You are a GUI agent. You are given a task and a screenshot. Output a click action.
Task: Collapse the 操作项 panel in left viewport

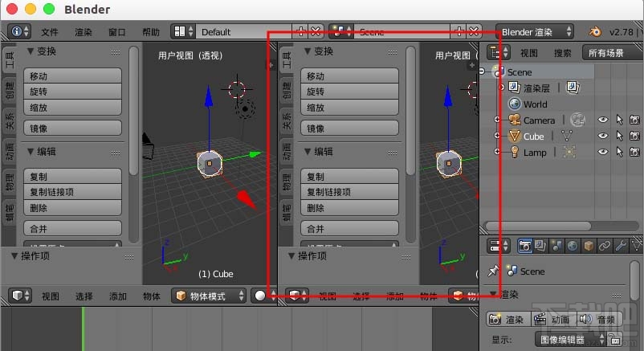(x=14, y=256)
